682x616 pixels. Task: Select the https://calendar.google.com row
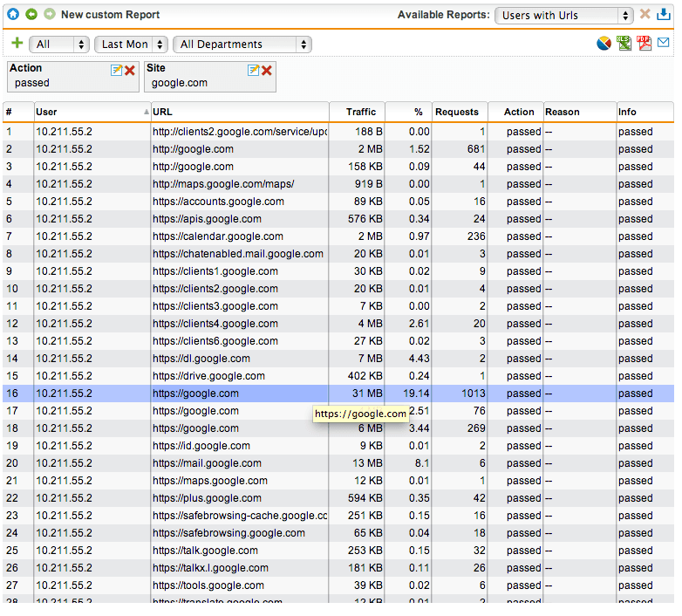(338, 236)
